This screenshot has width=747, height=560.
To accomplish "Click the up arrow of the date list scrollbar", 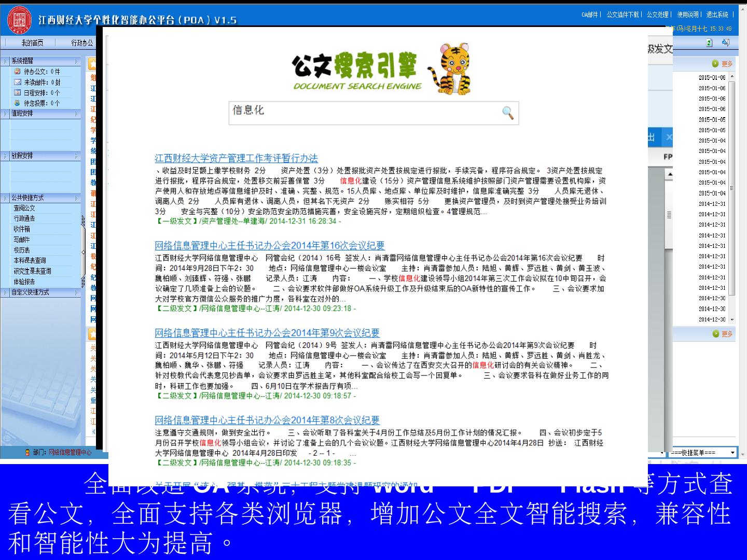I will tap(732, 77).
